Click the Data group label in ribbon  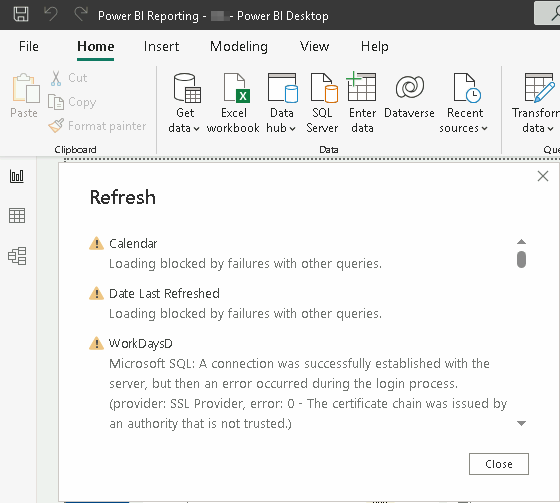pos(329,149)
